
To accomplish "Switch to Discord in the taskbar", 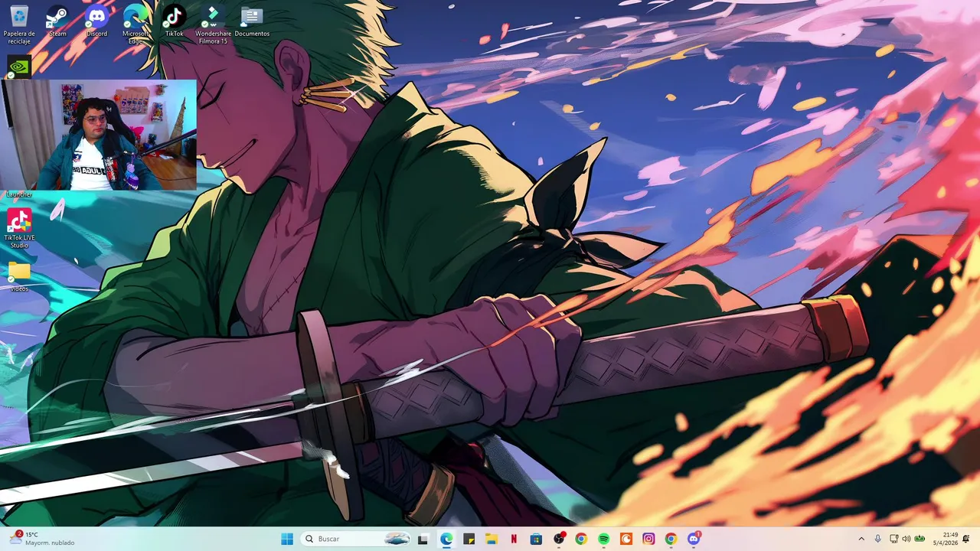I will coord(694,539).
